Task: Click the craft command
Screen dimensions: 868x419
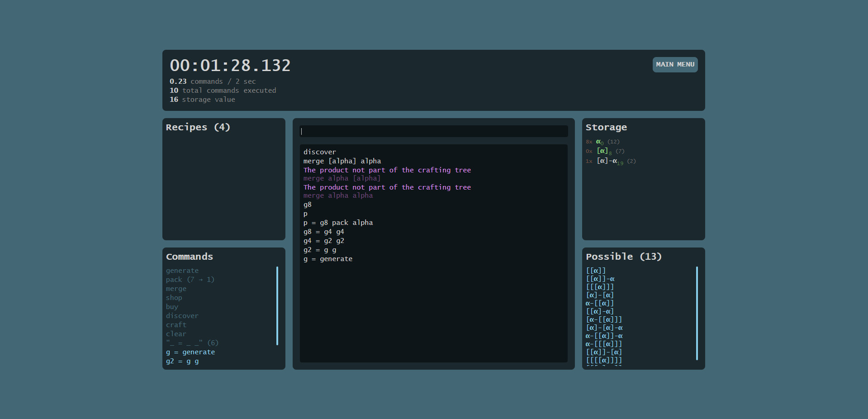Action: pos(176,325)
